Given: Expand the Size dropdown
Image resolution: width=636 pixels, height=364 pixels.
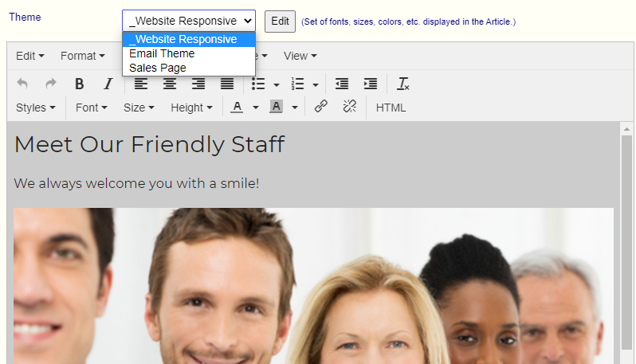Looking at the screenshot, I should (x=139, y=108).
